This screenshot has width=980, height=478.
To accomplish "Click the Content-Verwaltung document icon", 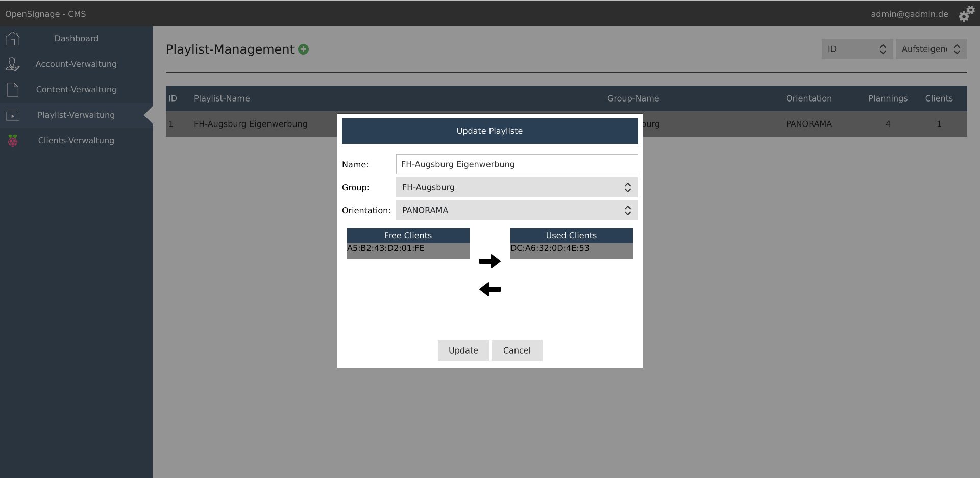I will click(x=13, y=90).
